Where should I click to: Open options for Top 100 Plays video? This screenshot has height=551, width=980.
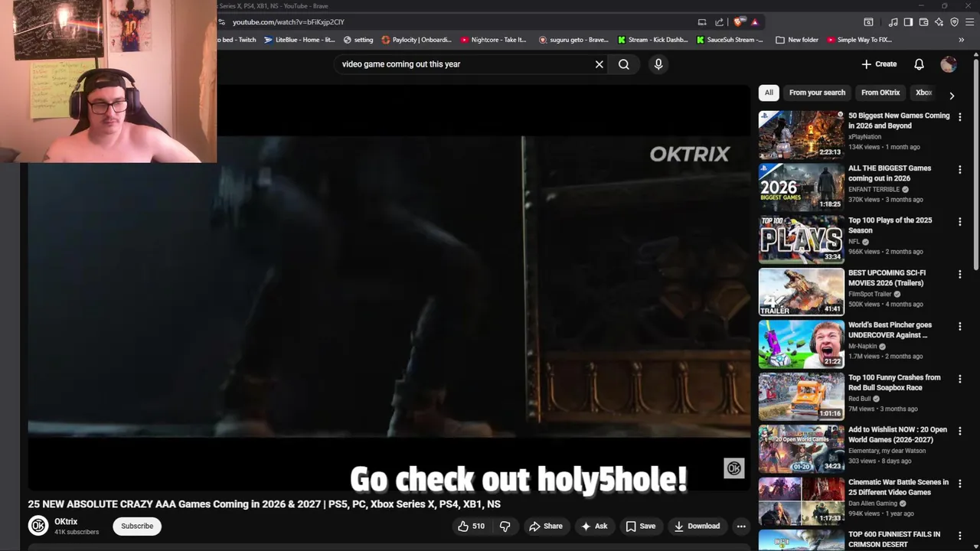(959, 222)
